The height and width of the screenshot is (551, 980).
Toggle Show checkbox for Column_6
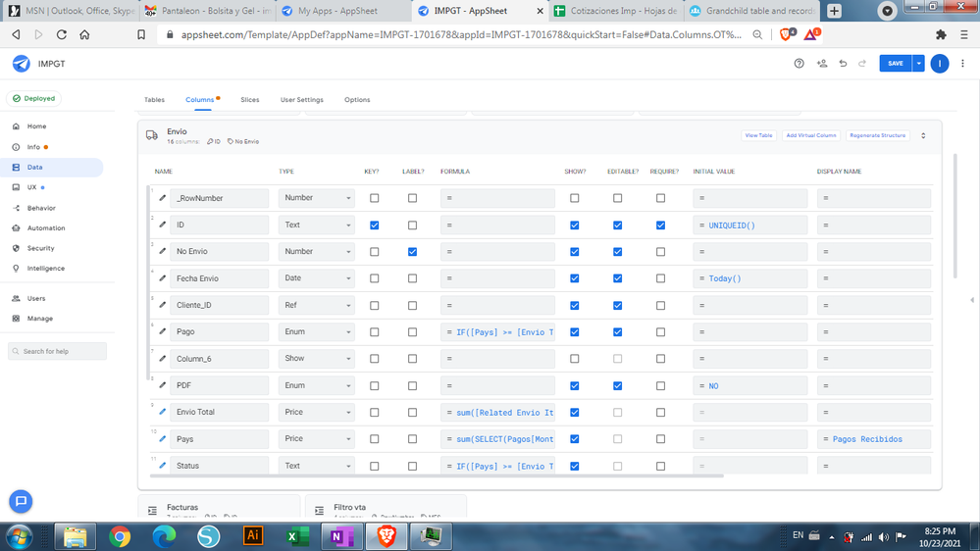click(x=575, y=359)
